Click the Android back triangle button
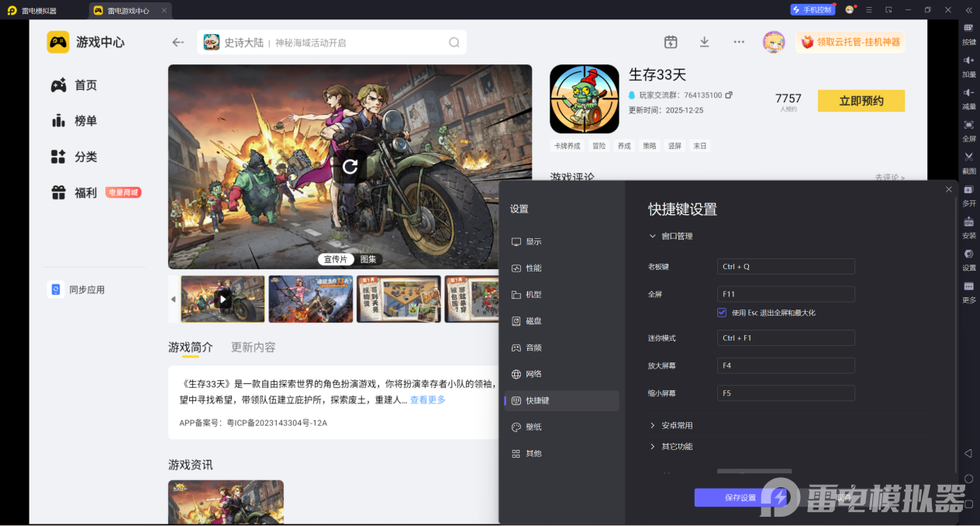980x526 pixels. tap(968, 453)
